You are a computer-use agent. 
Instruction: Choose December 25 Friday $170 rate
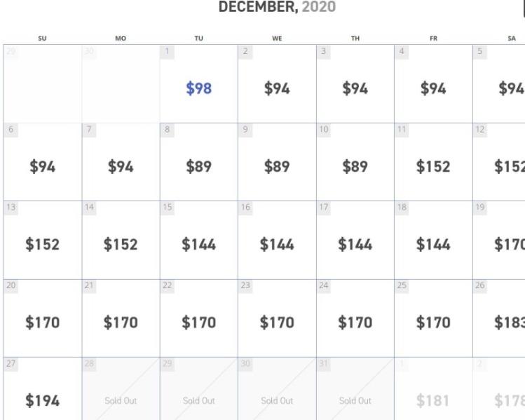pos(433,318)
